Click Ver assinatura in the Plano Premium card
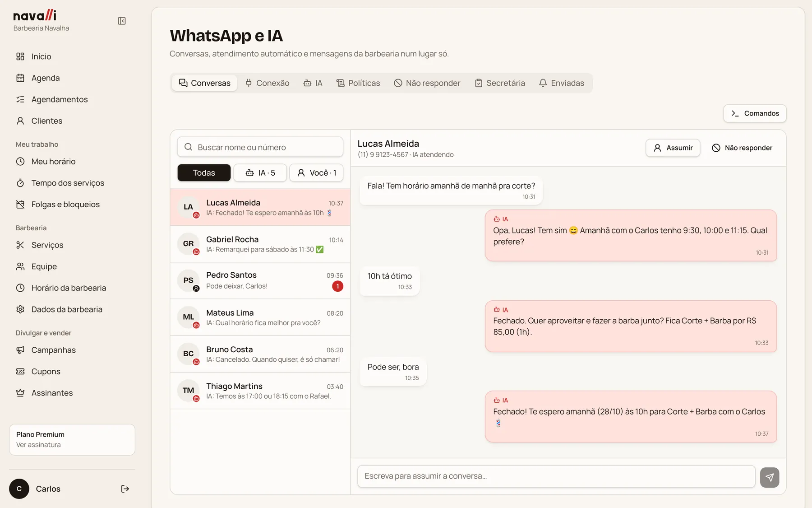 click(x=38, y=445)
